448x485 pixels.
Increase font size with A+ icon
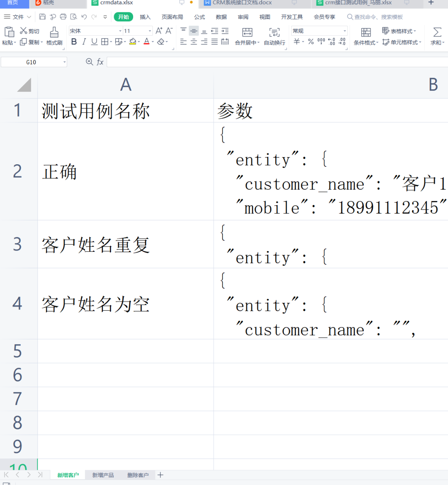(x=159, y=31)
